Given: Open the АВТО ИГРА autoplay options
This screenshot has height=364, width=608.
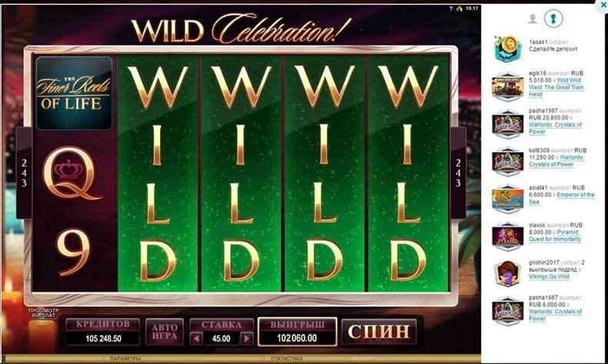Looking at the screenshot, I should 165,332.
